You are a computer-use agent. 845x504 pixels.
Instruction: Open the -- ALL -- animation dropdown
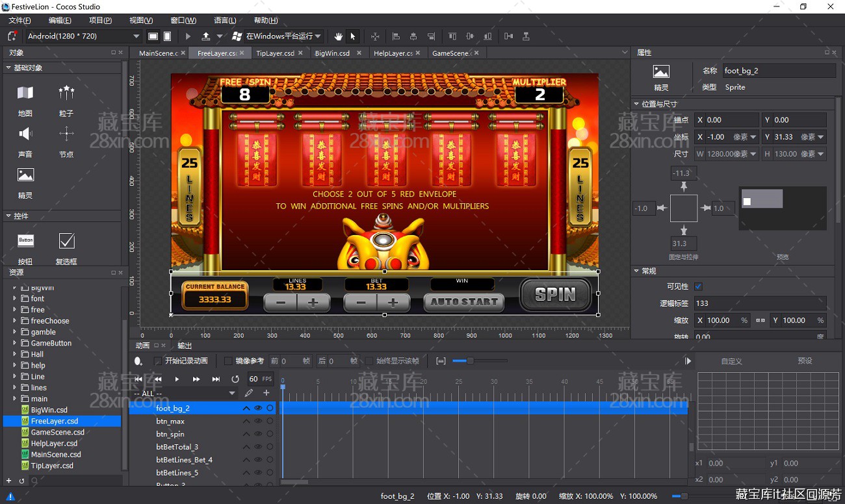pos(185,394)
